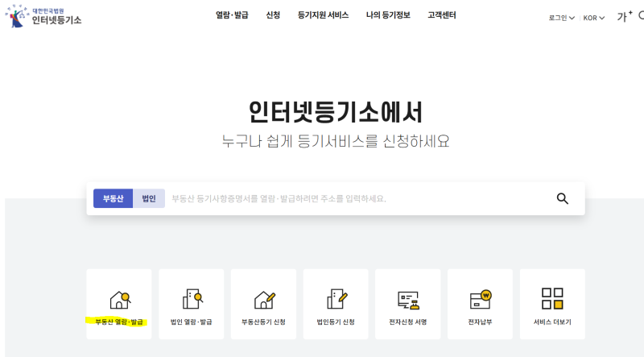Open 전자신청 서명 stamp icon
This screenshot has width=644, height=357.
[x=408, y=301]
